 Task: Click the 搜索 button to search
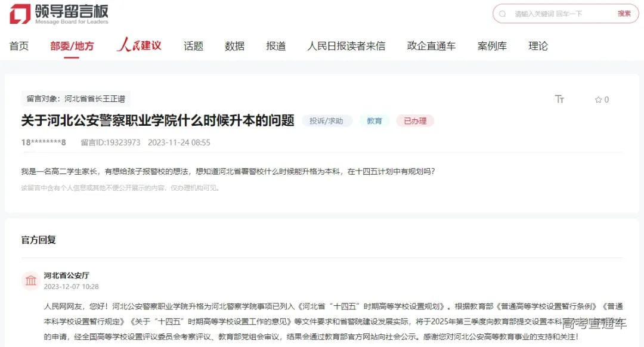pyautogui.click(x=624, y=13)
